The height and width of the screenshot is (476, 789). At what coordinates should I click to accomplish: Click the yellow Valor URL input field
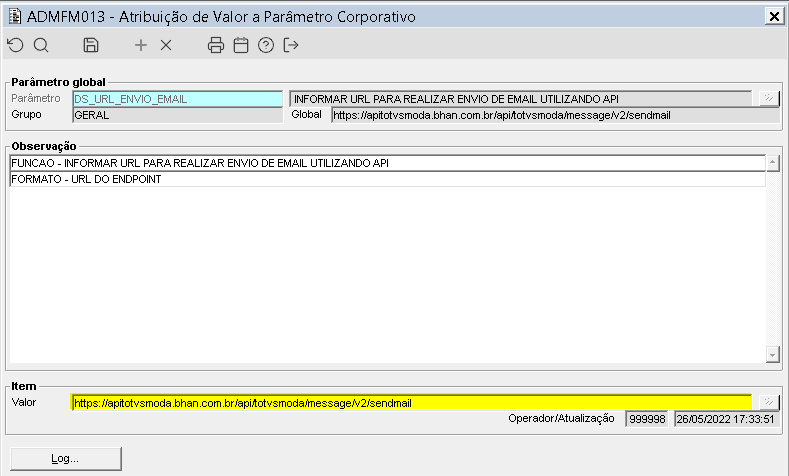pyautogui.click(x=412, y=403)
